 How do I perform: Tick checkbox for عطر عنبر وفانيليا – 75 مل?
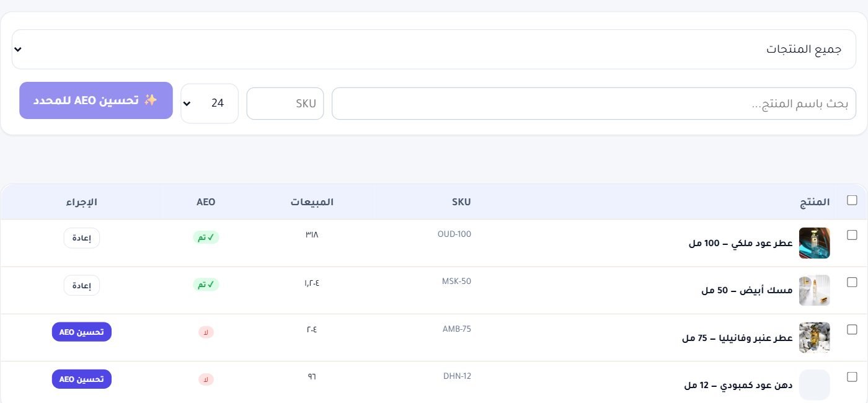[x=852, y=329]
